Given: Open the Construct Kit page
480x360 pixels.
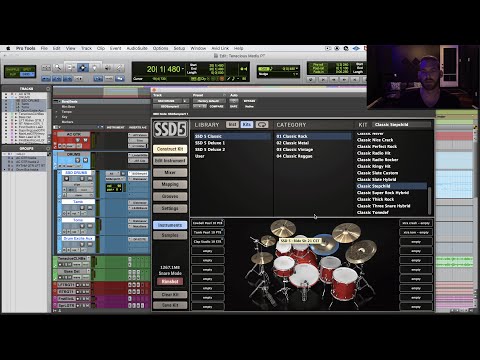Looking at the screenshot, I should [170, 149].
